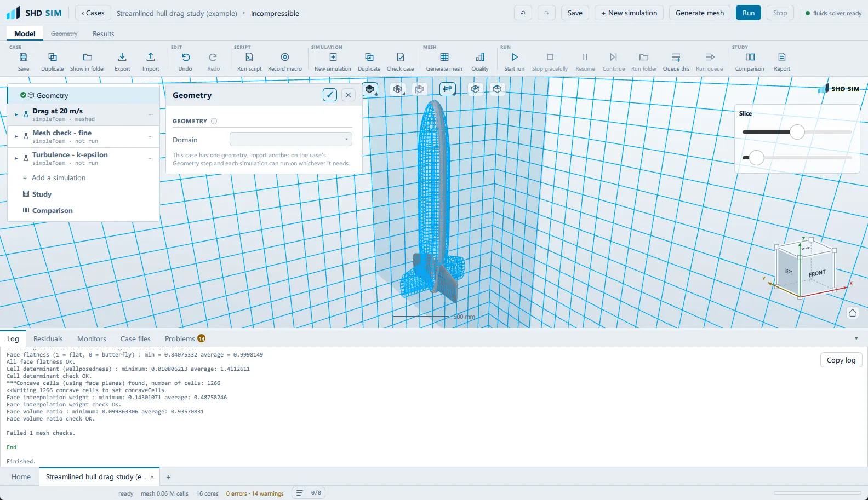Toggle the measure tool in viewport
Image resolution: width=868 pixels, height=500 pixels.
(x=448, y=89)
